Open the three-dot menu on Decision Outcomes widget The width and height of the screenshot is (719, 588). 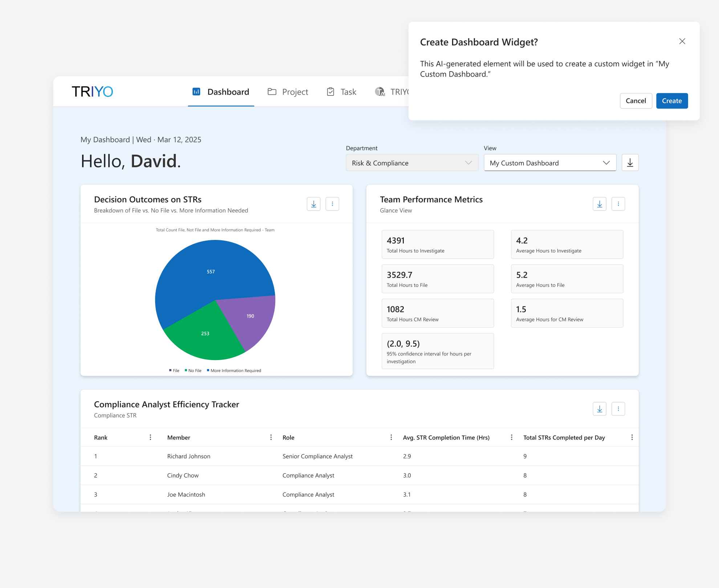point(332,204)
